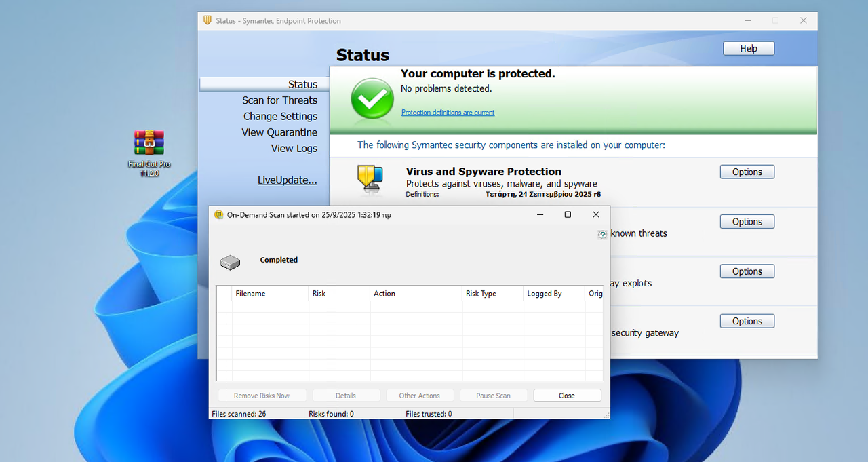Sort scan results by Filename column
This screenshot has height=462, width=868.
270,294
